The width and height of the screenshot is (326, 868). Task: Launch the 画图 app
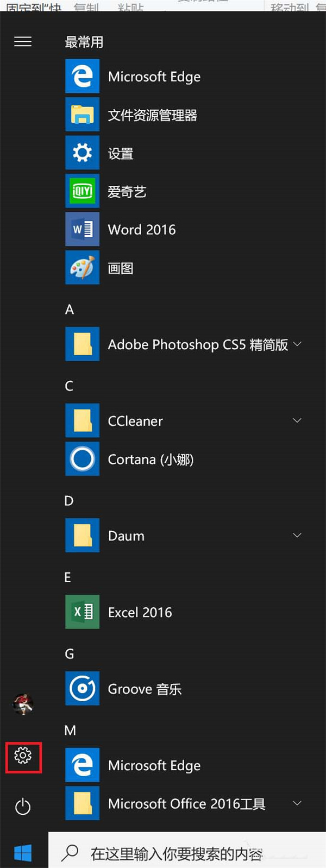coord(120,268)
